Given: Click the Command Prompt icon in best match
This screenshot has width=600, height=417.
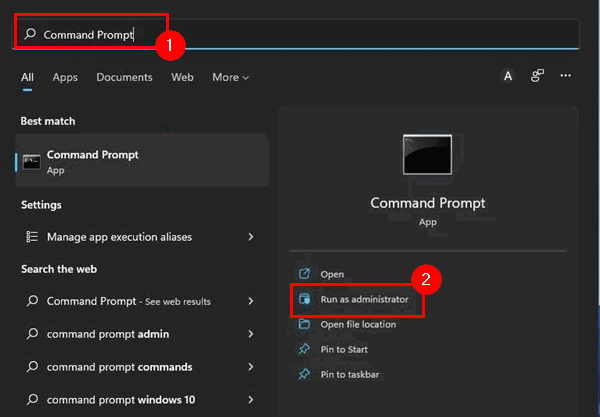Looking at the screenshot, I should (x=31, y=162).
